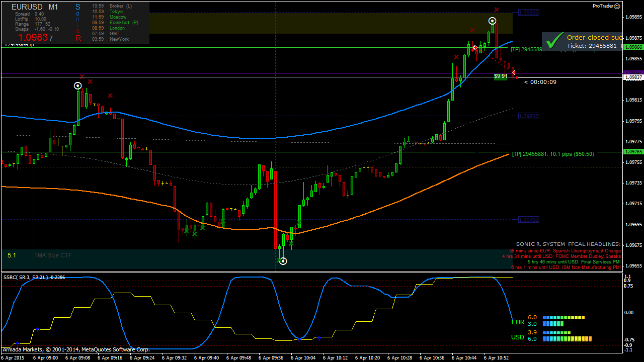This screenshot has height=362, width=644.
Task: Click the red-and-white entry arrow on the upper TP line
Action: pos(475,47)
